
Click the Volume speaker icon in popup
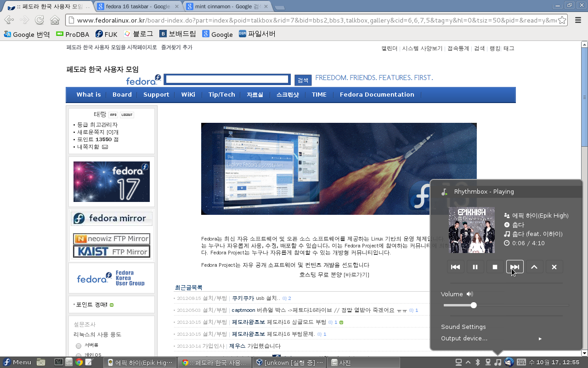point(469,294)
